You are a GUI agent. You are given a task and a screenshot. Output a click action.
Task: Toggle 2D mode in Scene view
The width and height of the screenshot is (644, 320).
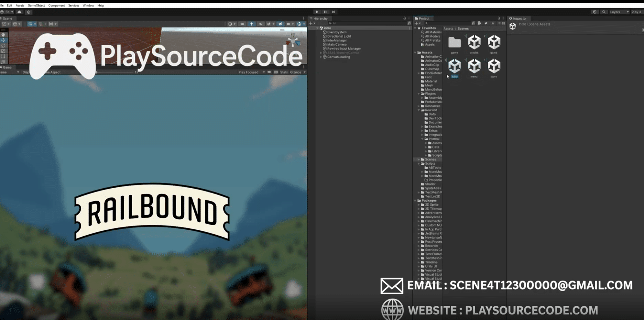tap(242, 24)
